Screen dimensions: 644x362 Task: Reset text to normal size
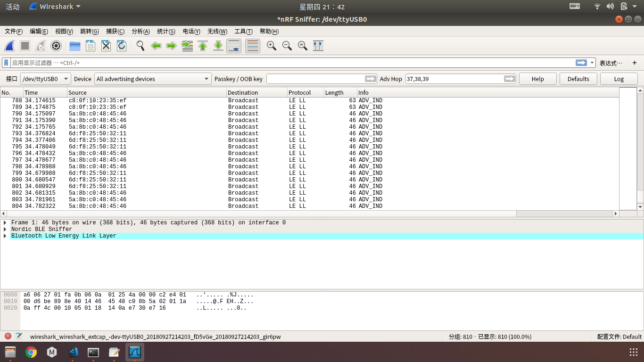pos(303,46)
